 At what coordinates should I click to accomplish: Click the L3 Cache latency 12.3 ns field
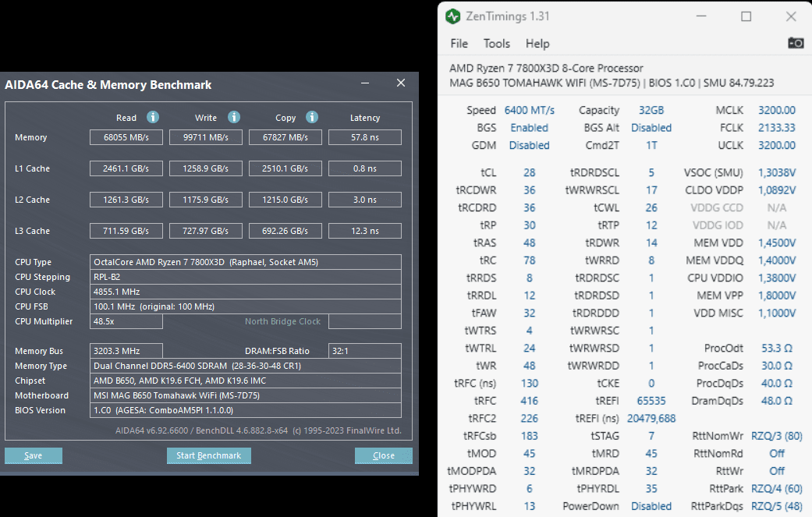365,231
